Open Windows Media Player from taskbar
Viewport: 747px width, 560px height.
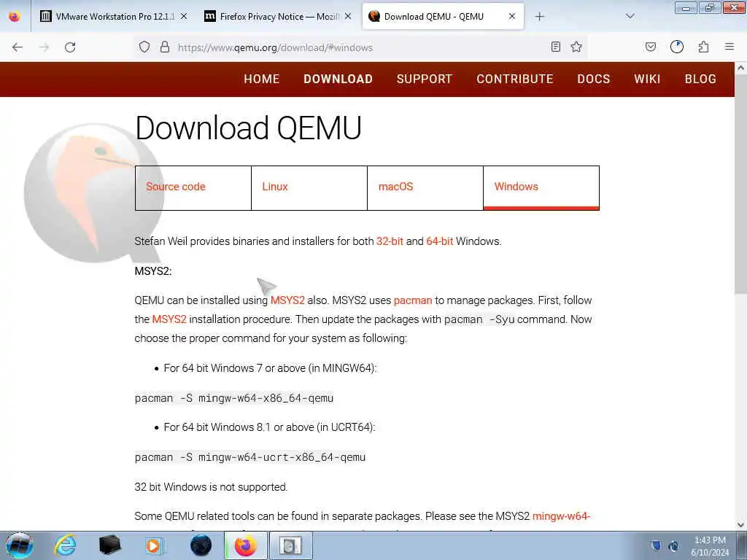pos(155,545)
